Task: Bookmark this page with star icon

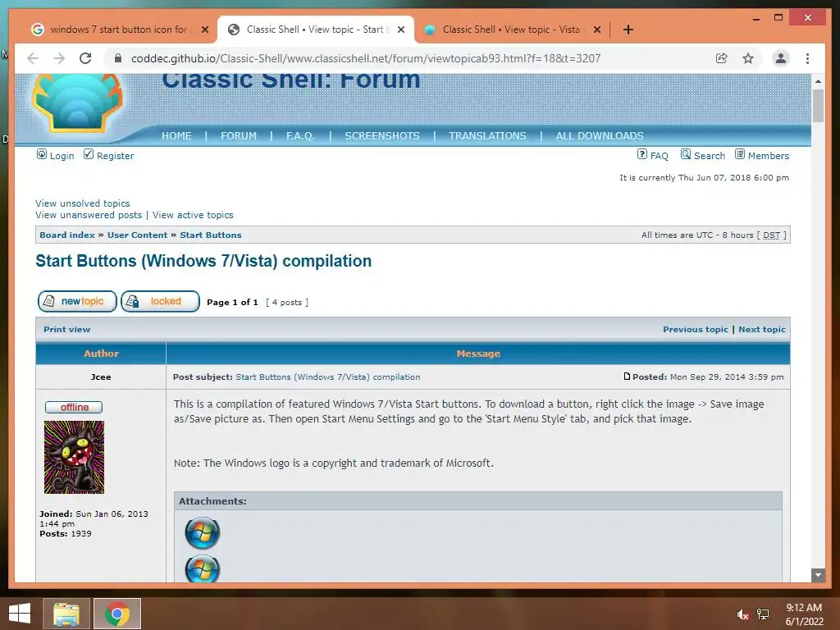Action: pos(748,58)
